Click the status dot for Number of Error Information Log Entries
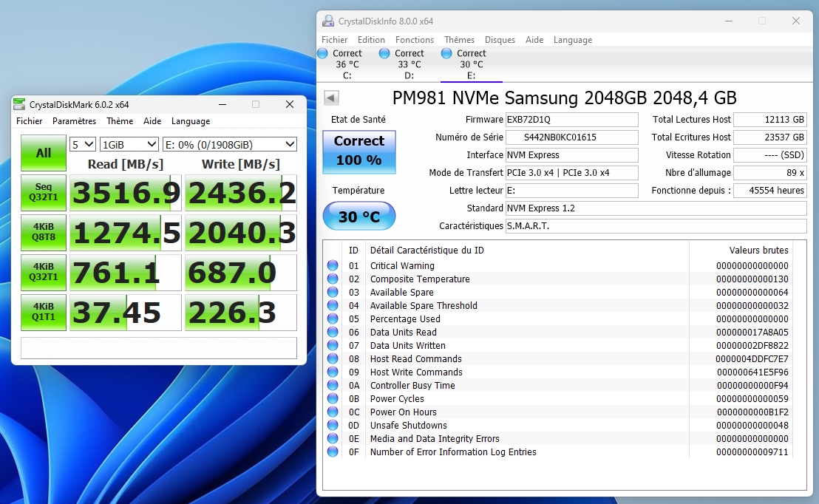Image resolution: width=819 pixels, height=504 pixels. (333, 452)
